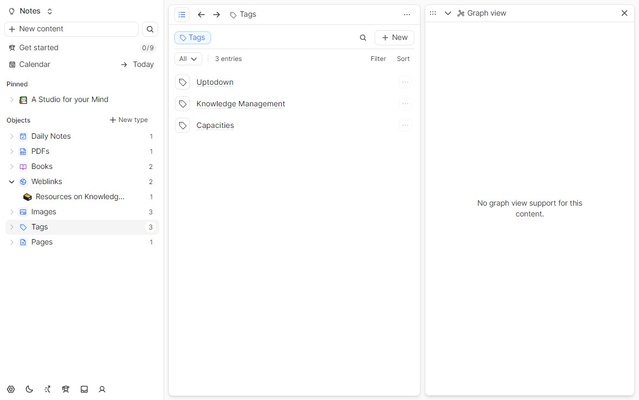Toggle dark mode moon icon
The width and height of the screenshot is (639, 400).
[x=29, y=389]
